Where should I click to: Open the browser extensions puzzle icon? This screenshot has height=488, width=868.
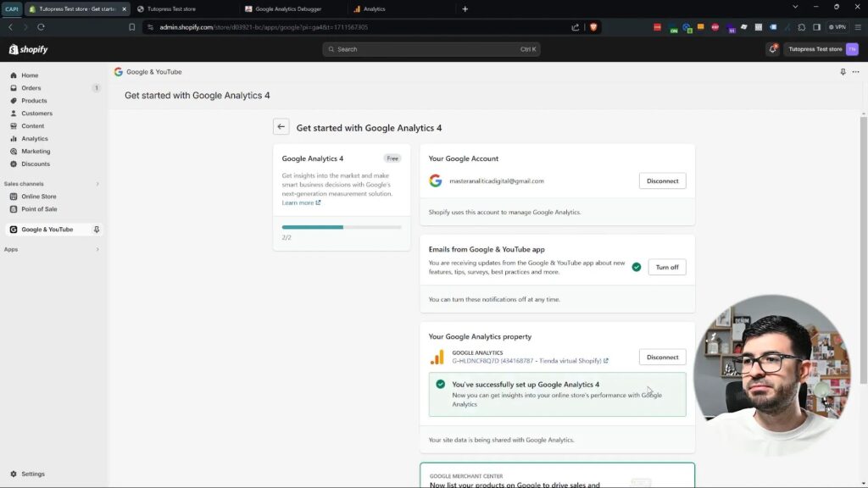(802, 27)
